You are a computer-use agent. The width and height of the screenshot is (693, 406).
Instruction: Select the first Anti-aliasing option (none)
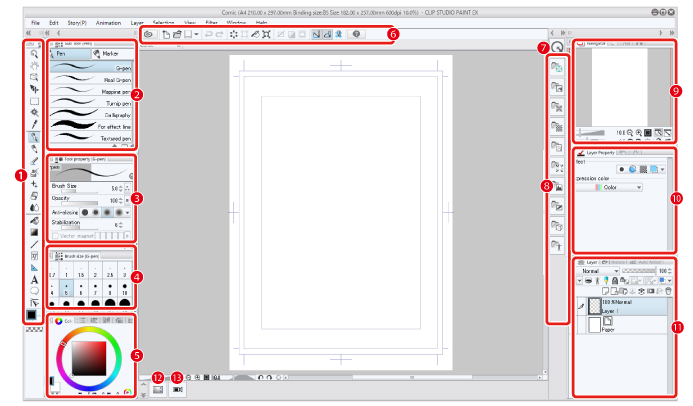click(x=85, y=212)
